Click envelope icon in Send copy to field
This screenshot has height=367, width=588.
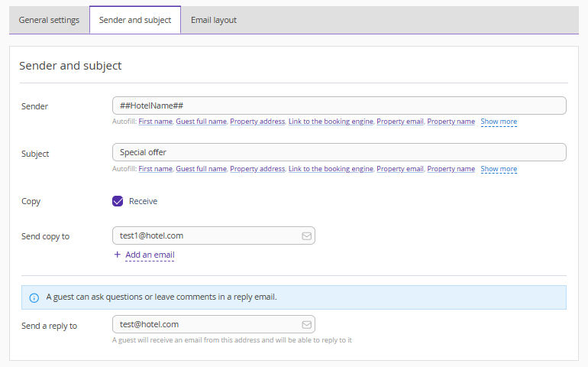coord(307,236)
